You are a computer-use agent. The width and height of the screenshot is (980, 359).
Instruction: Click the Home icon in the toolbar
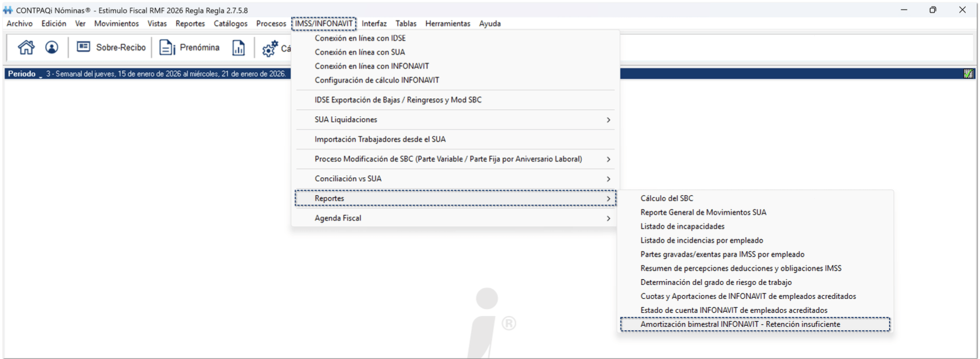point(26,48)
